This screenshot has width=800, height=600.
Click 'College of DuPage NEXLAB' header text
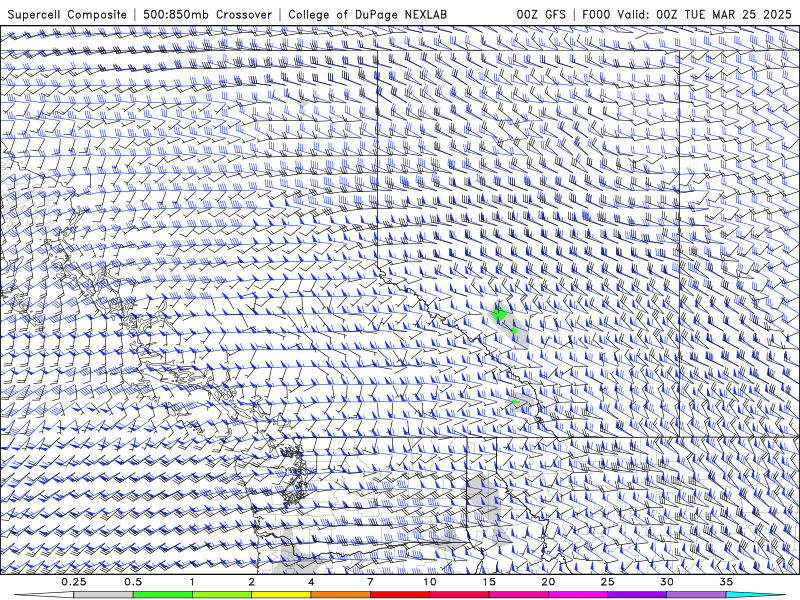[367, 15]
